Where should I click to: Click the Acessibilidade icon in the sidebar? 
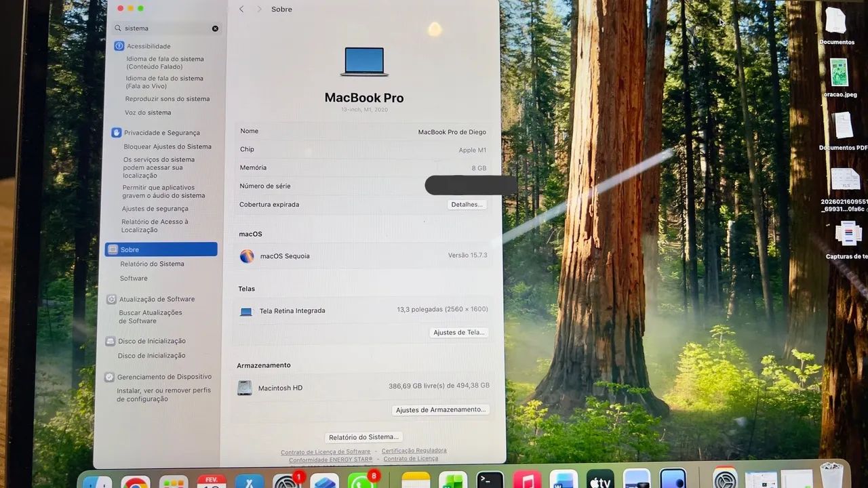(x=119, y=45)
